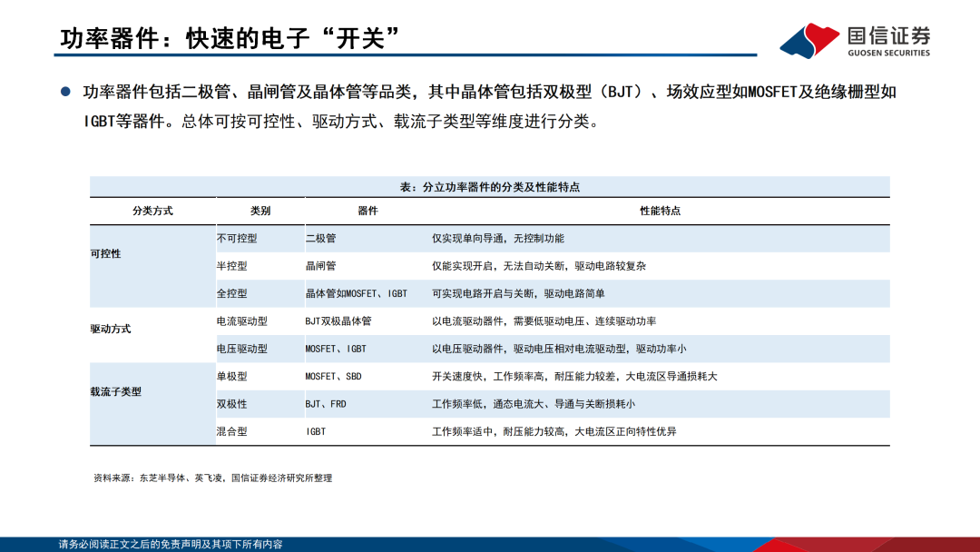Click the Guosen Securities logo

point(855,41)
